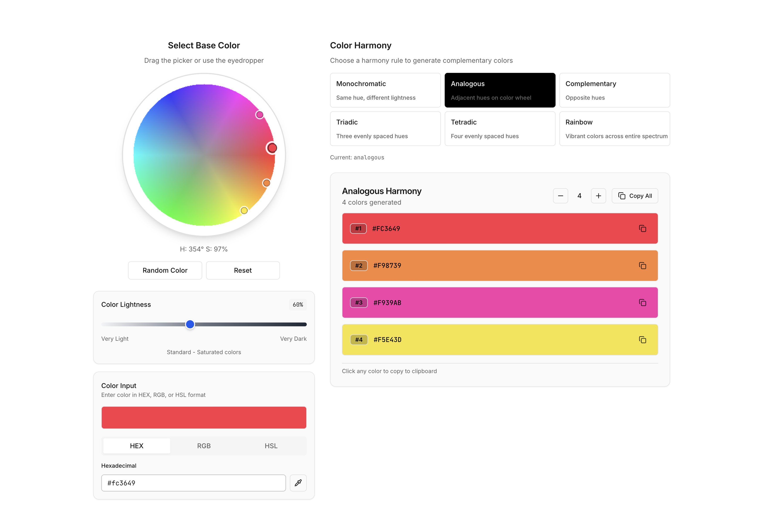
Task: Generate a Random Color
Action: 165,270
